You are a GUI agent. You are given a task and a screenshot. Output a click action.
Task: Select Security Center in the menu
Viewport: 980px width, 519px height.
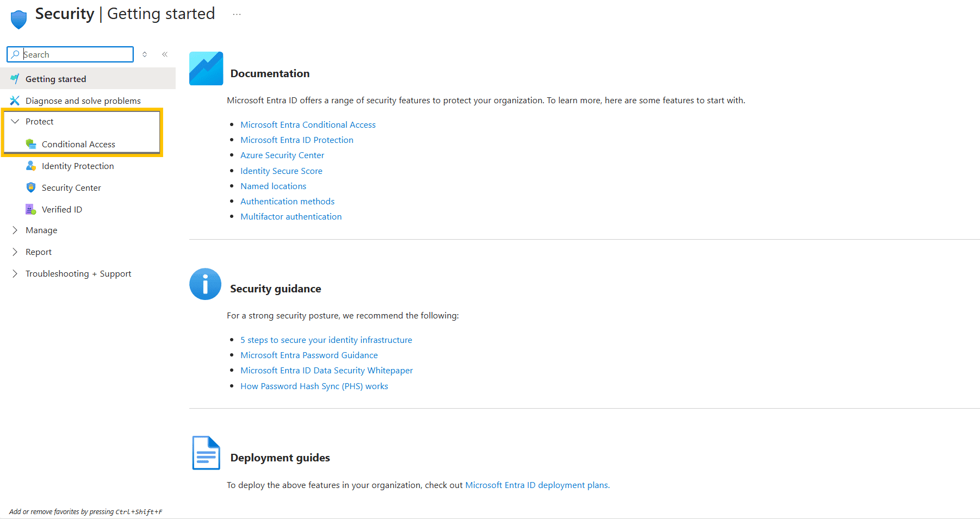pyautogui.click(x=71, y=187)
